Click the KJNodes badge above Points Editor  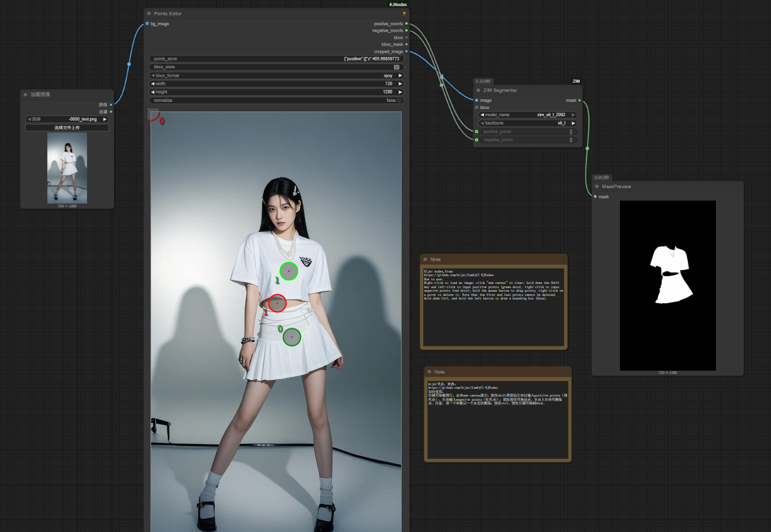coord(398,4)
